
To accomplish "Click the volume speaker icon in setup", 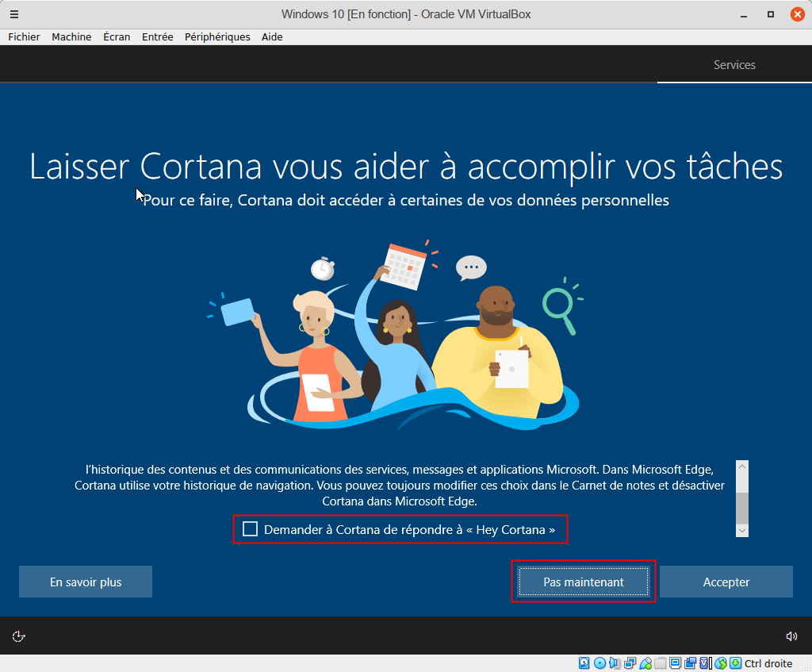I will point(791,636).
